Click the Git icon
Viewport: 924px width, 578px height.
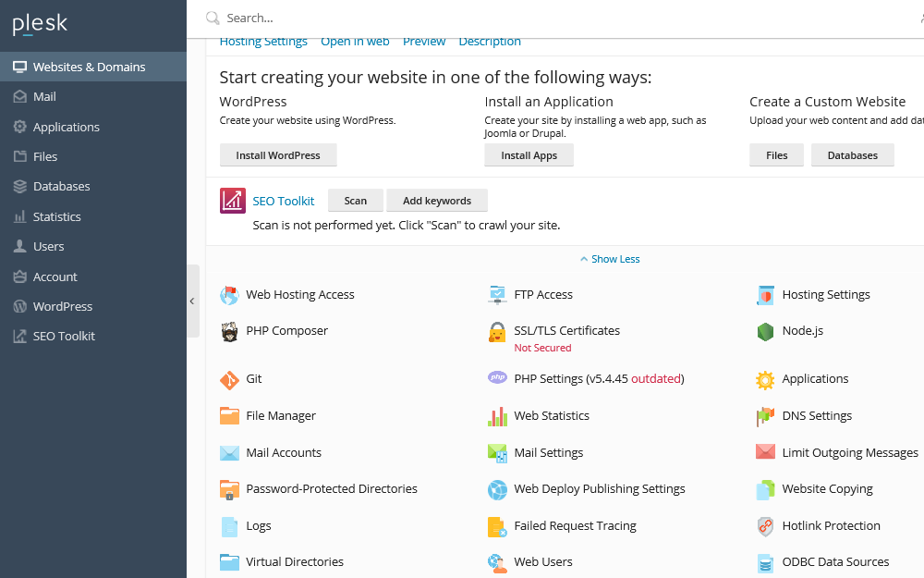point(229,380)
